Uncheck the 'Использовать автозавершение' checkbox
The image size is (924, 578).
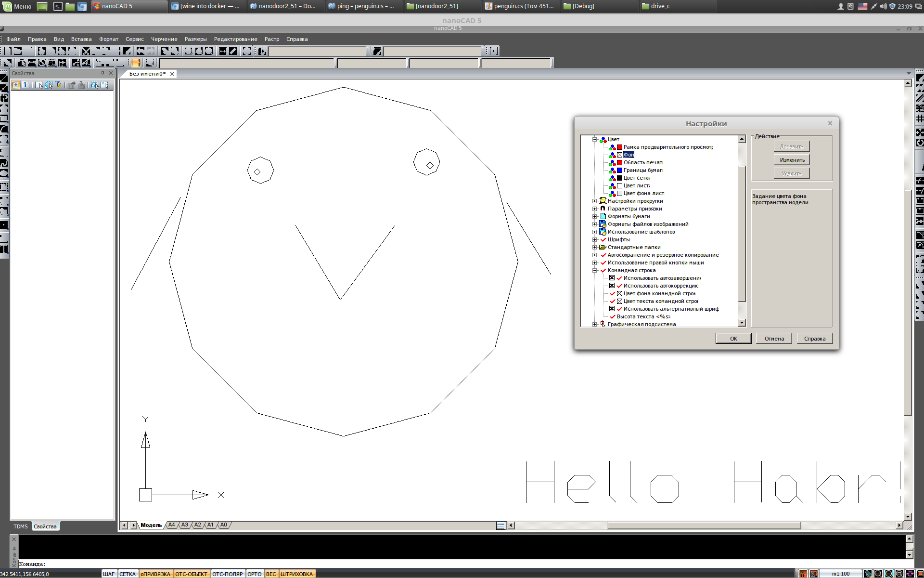click(612, 278)
